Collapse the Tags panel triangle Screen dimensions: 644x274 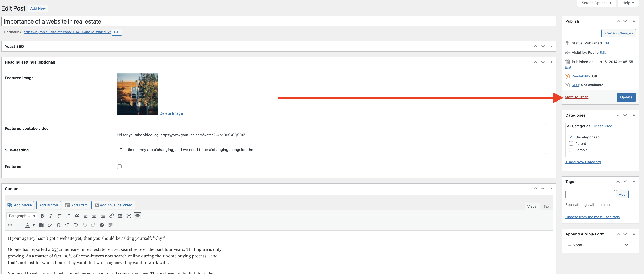(x=634, y=182)
